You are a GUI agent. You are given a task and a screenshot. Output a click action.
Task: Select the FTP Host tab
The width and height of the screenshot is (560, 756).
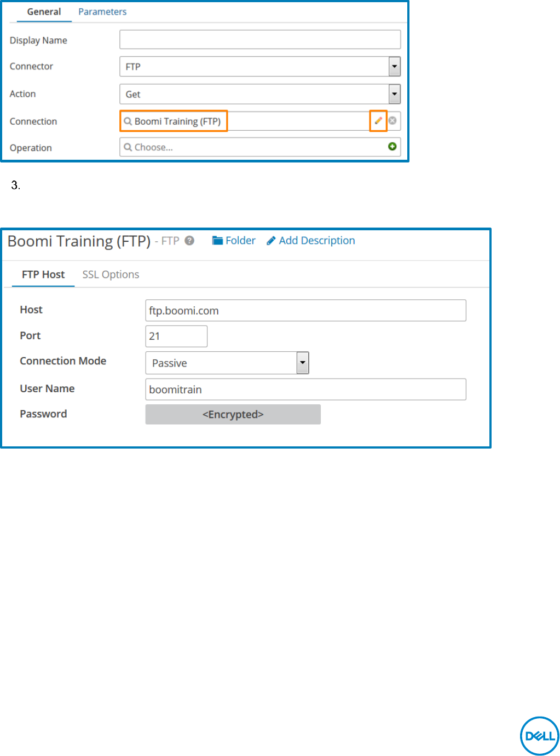[x=43, y=275]
